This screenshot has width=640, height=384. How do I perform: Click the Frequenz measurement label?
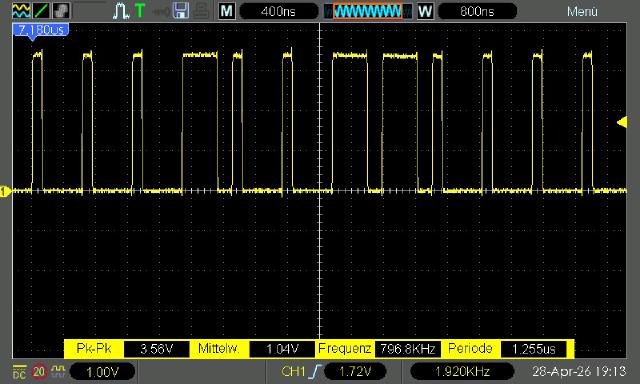point(344,348)
